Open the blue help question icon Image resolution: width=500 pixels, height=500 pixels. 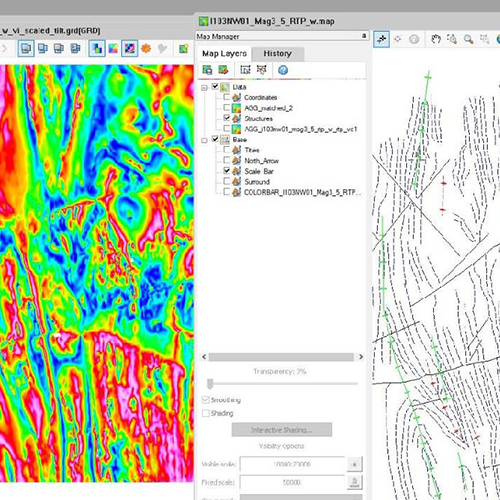pos(283,70)
